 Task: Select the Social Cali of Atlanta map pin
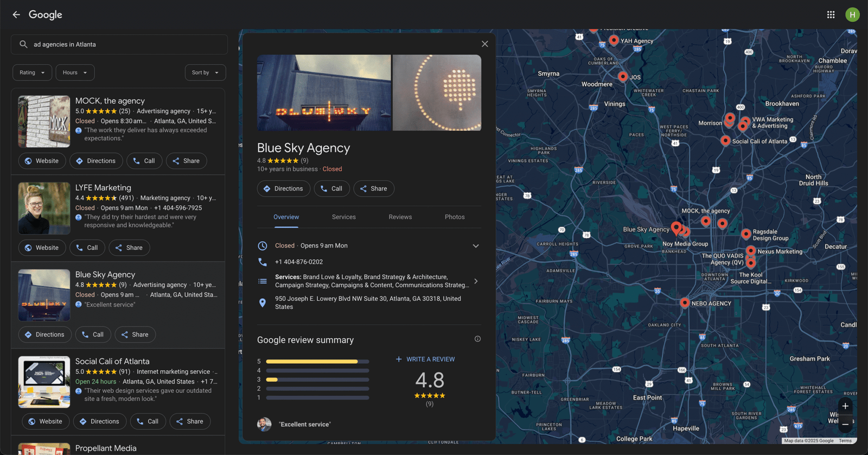725,141
